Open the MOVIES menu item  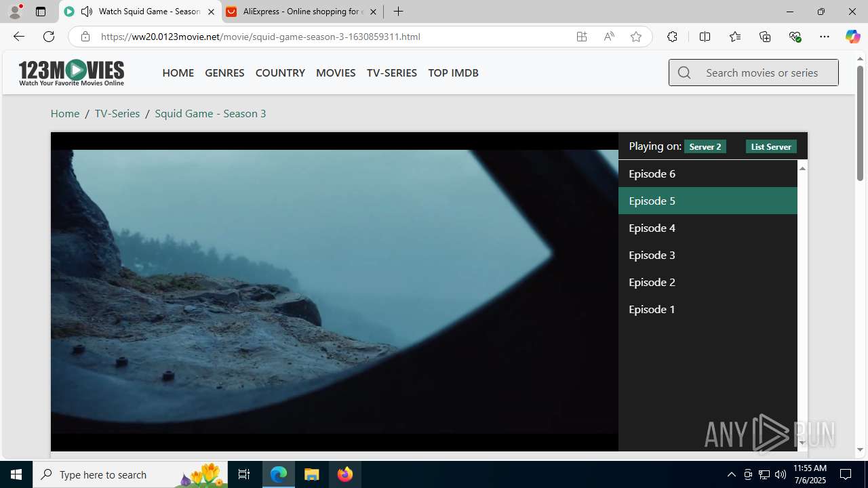tap(336, 73)
